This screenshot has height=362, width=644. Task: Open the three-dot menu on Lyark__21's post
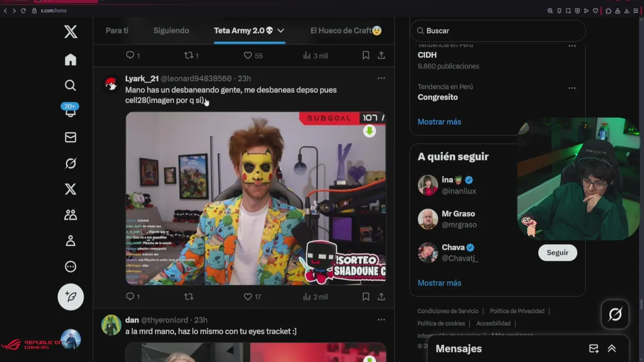coord(381,78)
